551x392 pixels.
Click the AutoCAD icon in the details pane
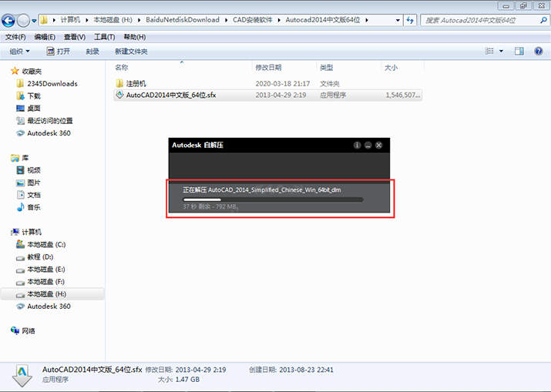click(22, 376)
